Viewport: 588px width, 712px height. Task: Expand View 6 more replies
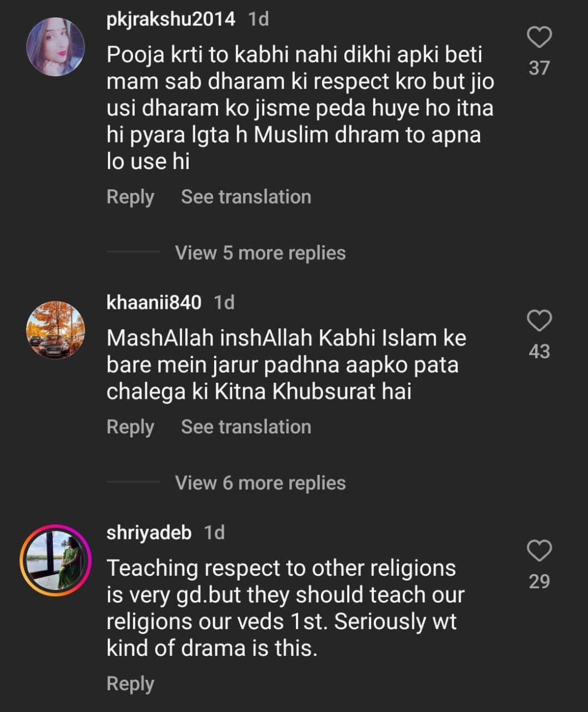tap(260, 483)
